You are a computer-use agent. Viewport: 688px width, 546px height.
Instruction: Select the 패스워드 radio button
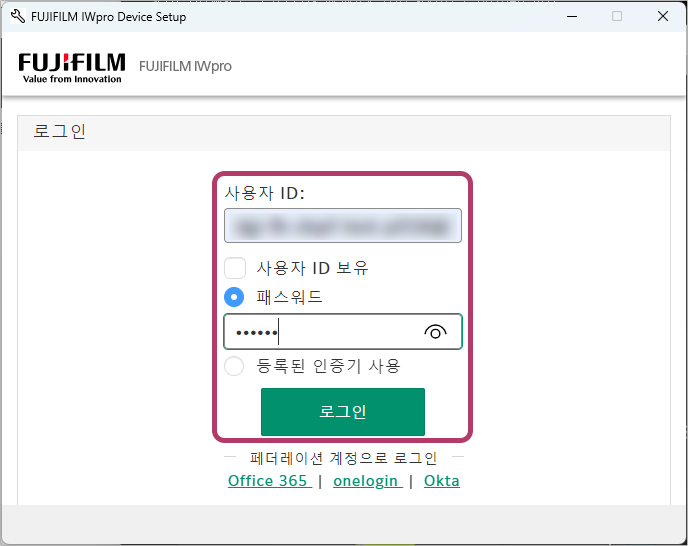tap(235, 297)
